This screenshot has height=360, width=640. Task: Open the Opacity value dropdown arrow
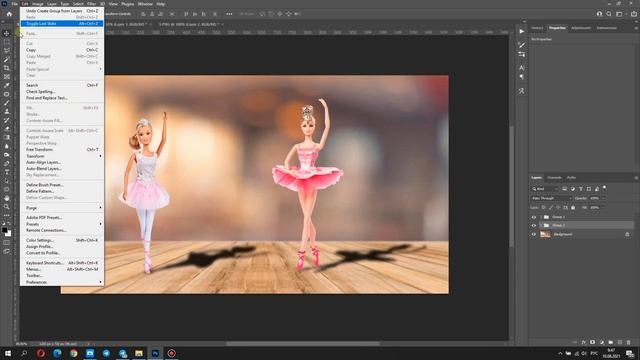(x=603, y=198)
